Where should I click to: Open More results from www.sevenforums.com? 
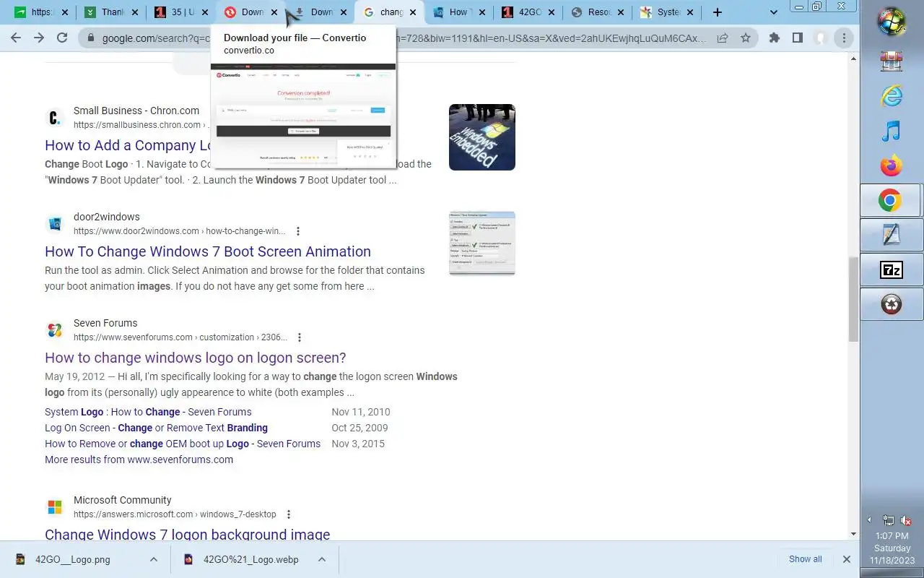point(139,460)
